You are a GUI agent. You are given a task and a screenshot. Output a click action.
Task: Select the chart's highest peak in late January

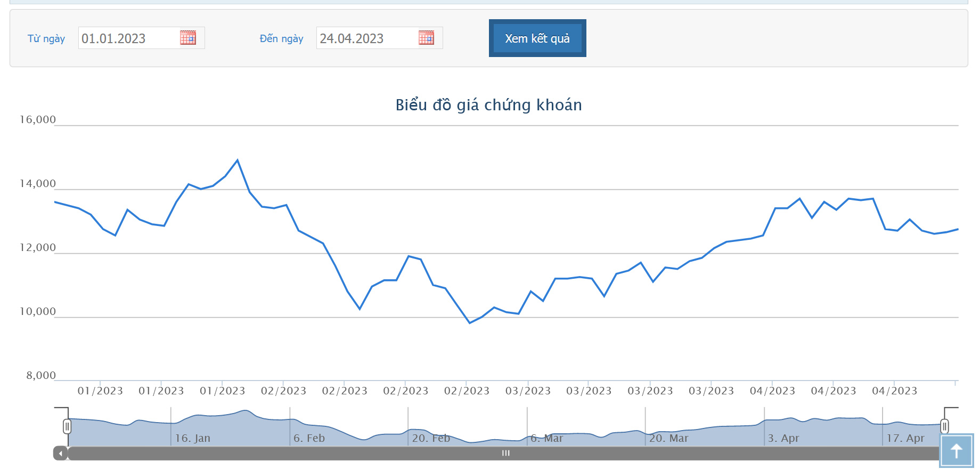(x=237, y=160)
